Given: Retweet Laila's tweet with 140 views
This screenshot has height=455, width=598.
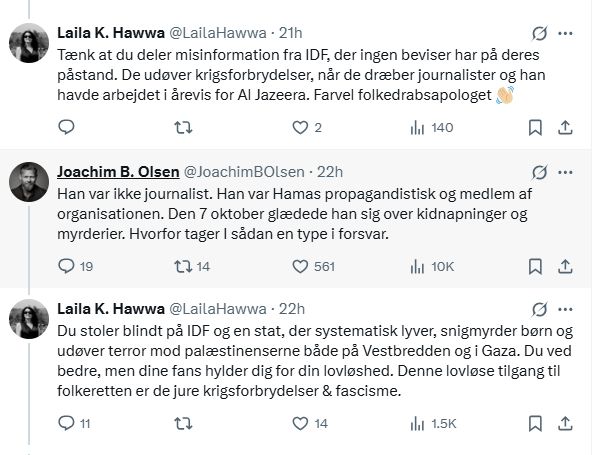Looking at the screenshot, I should 183,127.
